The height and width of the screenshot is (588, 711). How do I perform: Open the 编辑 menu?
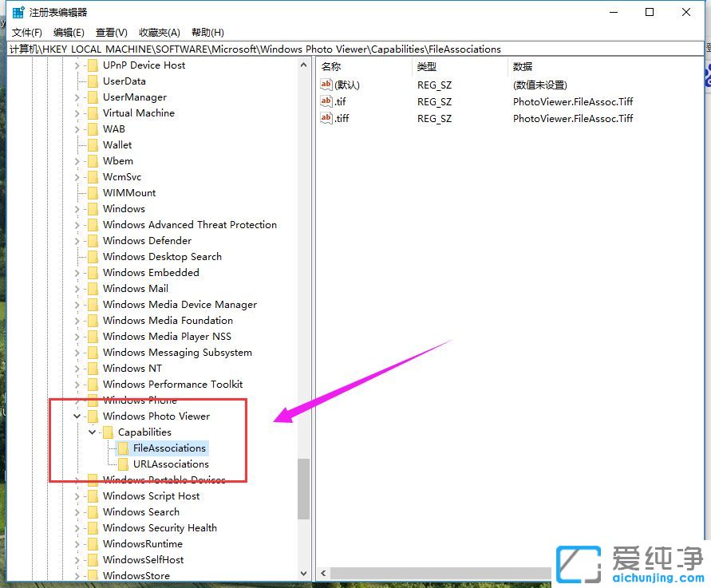click(x=68, y=32)
